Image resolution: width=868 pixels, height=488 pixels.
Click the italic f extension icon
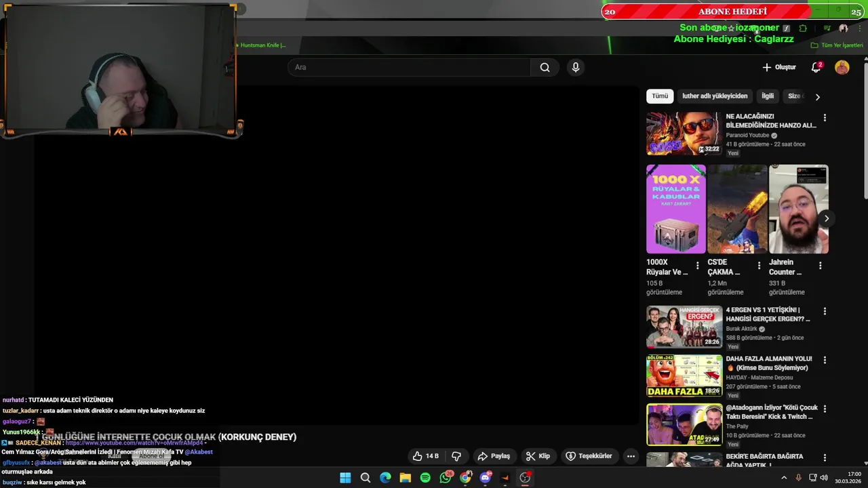tap(786, 28)
